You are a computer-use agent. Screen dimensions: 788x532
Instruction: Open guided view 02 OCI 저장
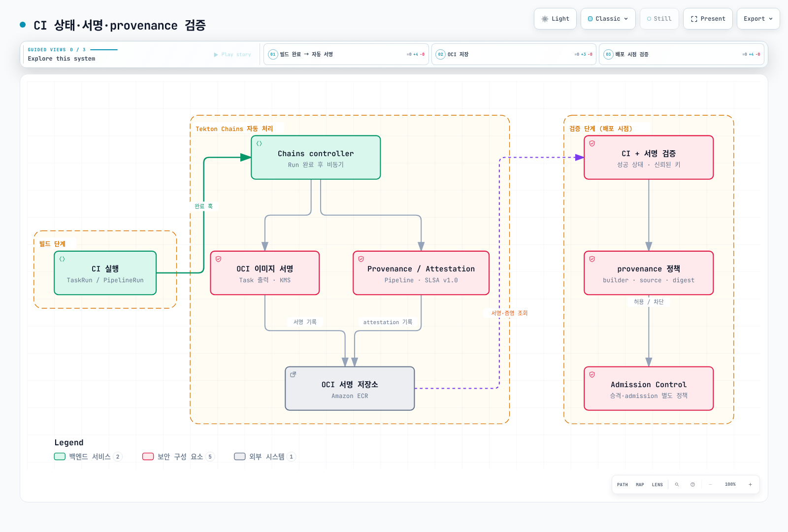(514, 54)
